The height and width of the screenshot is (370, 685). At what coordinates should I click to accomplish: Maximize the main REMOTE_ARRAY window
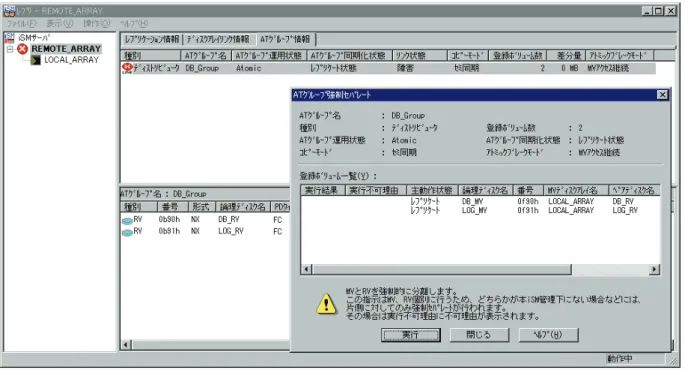(659, 11)
